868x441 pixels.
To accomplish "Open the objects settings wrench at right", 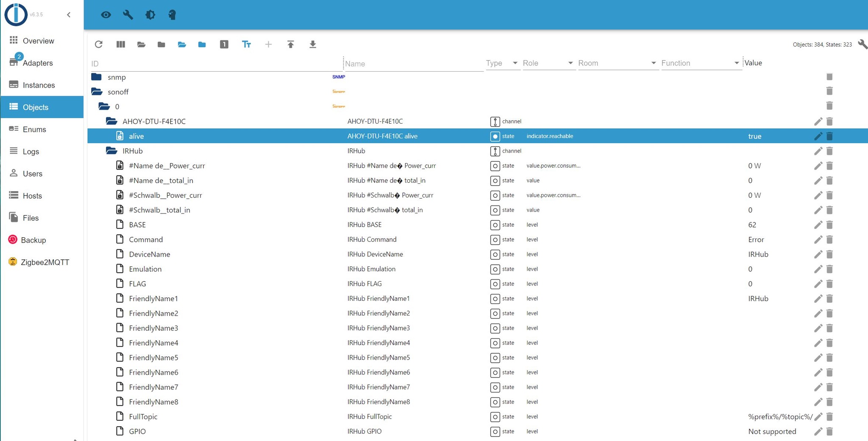I will pos(862,44).
